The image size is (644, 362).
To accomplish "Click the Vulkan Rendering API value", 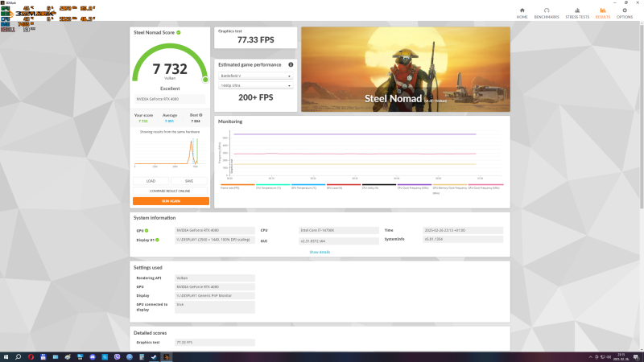I will [215, 278].
